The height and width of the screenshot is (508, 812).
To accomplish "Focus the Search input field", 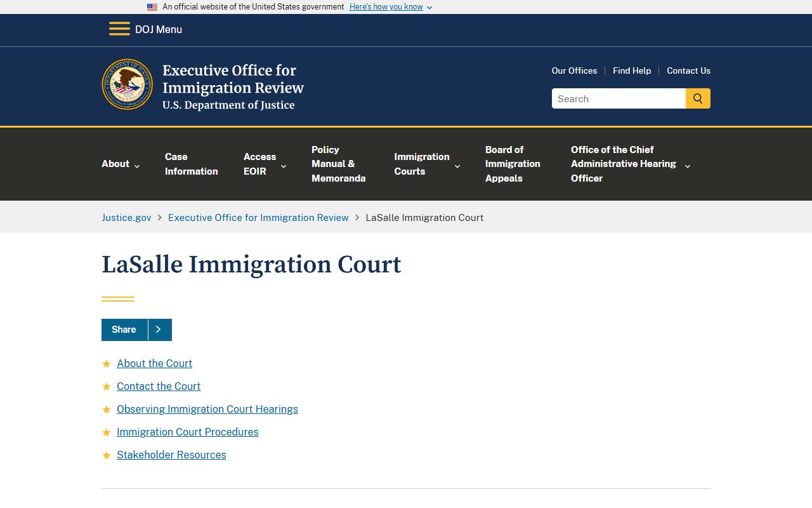I will click(x=619, y=98).
